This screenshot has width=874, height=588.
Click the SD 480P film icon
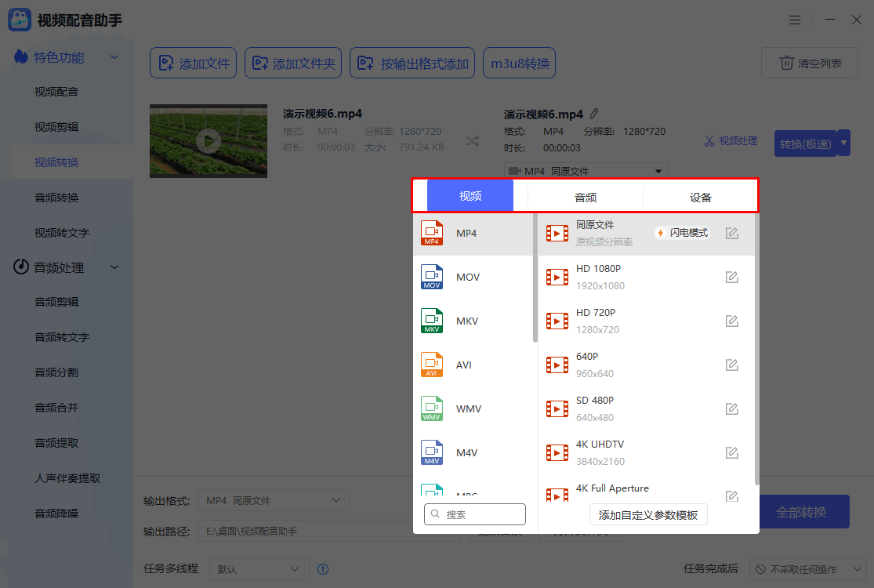coord(557,409)
